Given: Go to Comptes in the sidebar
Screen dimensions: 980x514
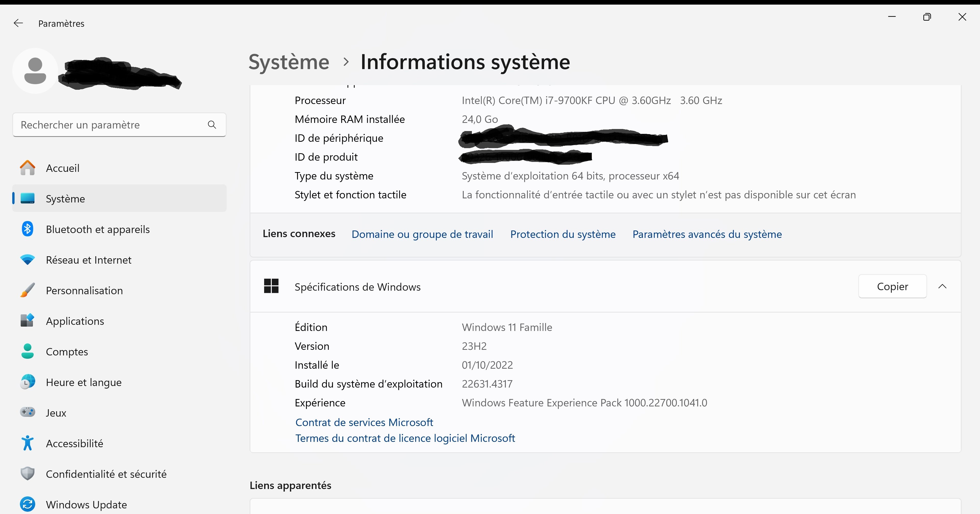Looking at the screenshot, I should (67, 352).
